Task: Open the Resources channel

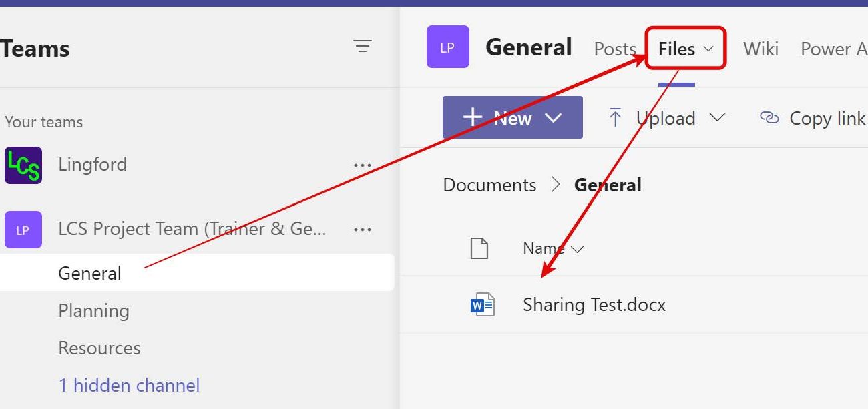Action: [x=99, y=348]
